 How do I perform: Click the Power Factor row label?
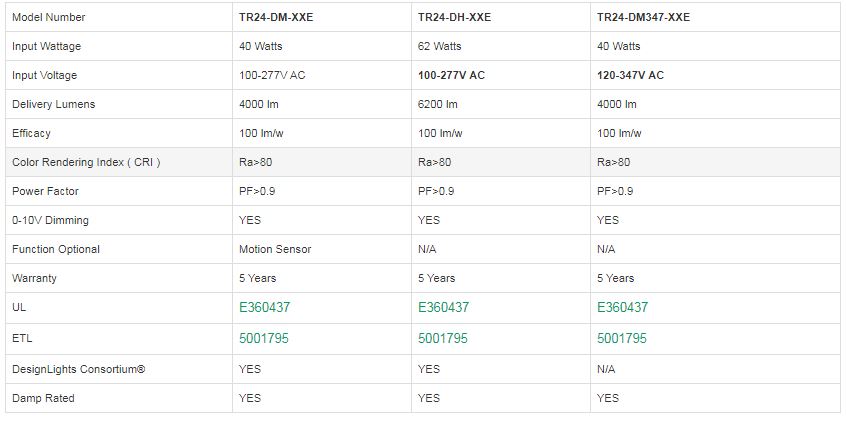coord(45,191)
